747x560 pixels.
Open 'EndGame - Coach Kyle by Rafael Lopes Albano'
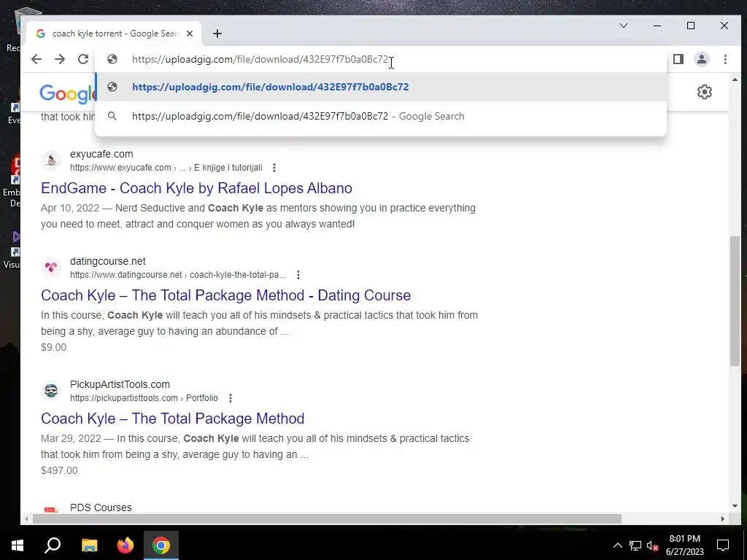(196, 188)
